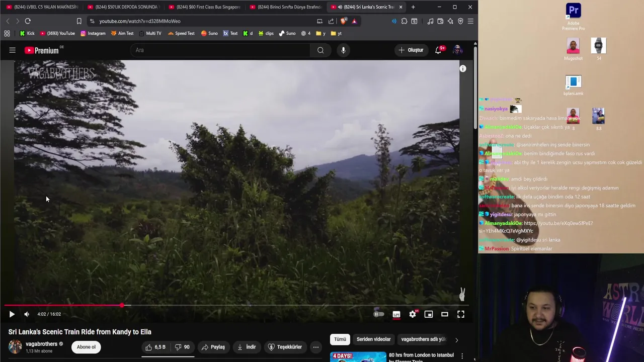Mute the video with the volume icon
The image size is (644, 362).
[x=27, y=314]
